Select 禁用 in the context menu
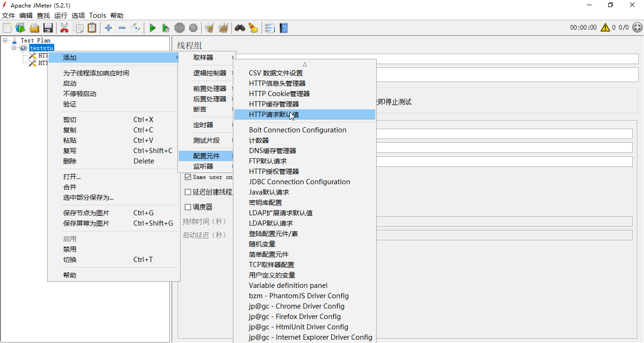 [114, 249]
